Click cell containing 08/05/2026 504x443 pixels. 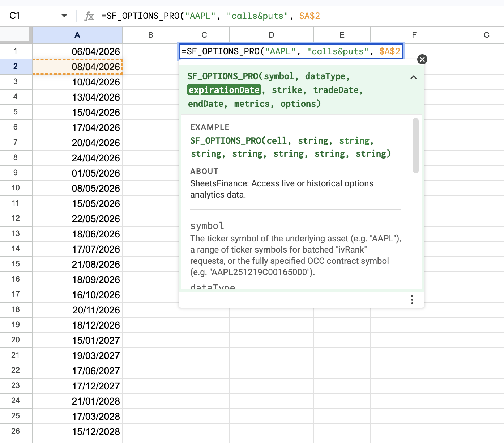tap(77, 188)
